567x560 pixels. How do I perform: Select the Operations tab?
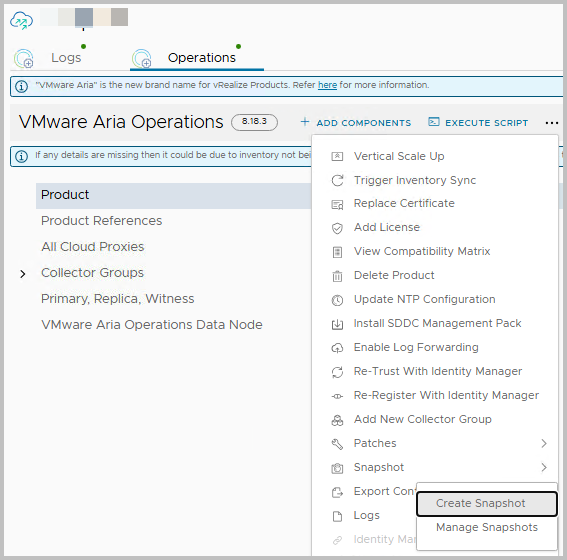(201, 57)
